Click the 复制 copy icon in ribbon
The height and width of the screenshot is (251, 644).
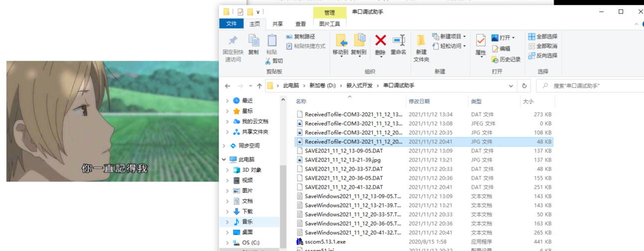254,41
